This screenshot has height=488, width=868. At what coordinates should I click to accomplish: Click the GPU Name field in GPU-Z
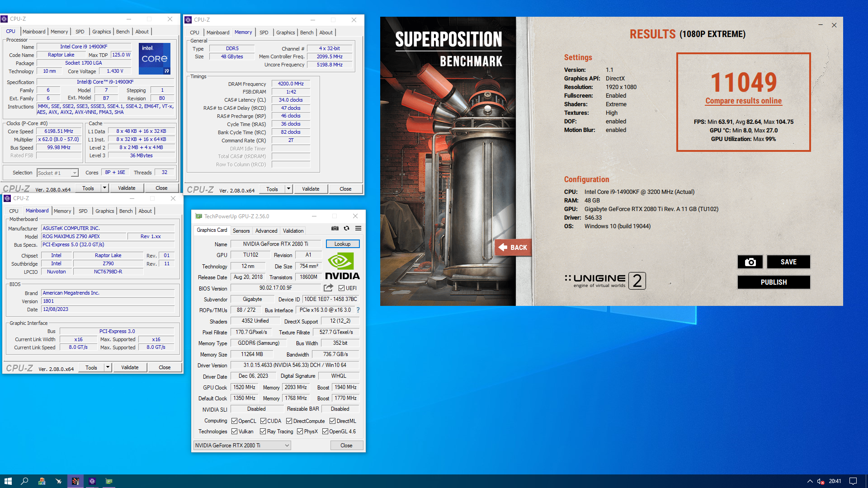click(275, 244)
